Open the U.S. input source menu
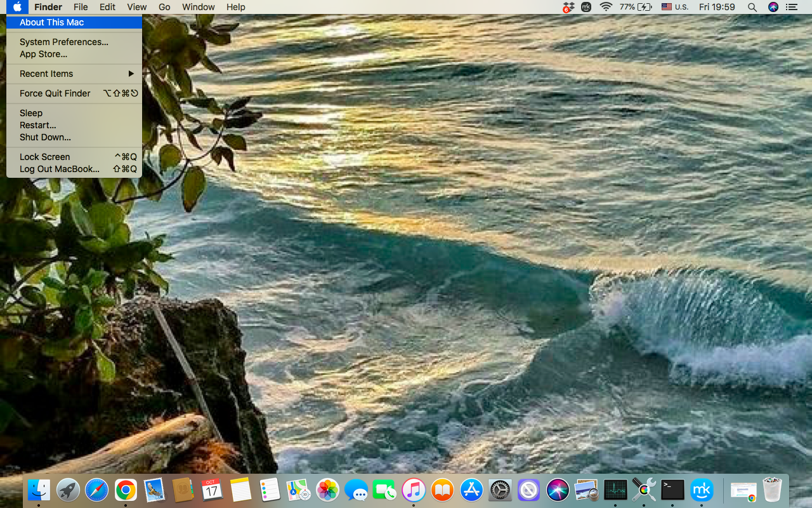 (674, 7)
